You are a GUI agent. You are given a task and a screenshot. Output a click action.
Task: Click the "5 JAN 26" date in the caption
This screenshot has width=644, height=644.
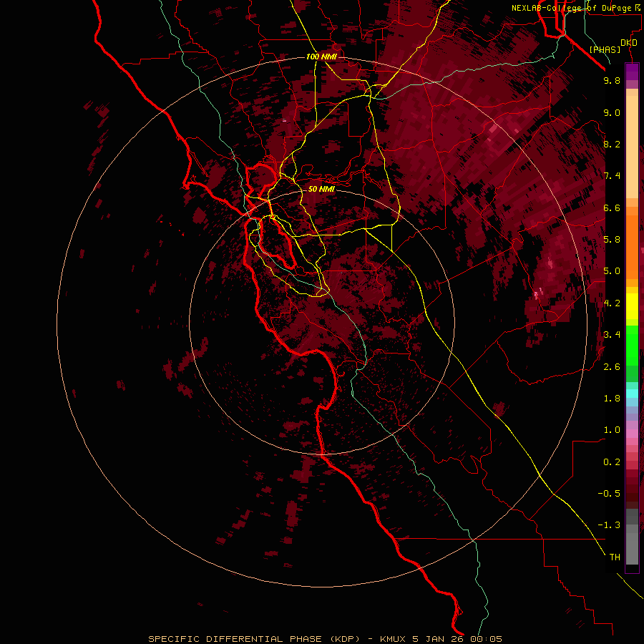tap(438, 639)
